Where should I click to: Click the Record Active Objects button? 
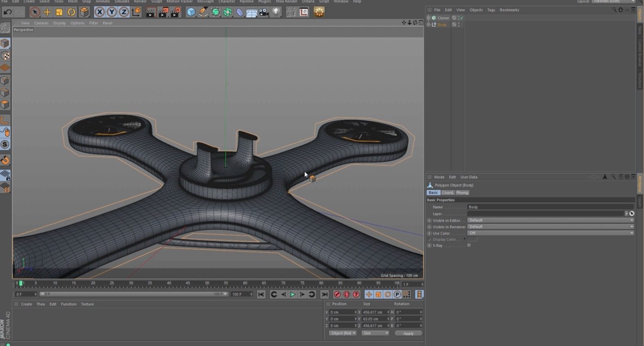click(337, 294)
